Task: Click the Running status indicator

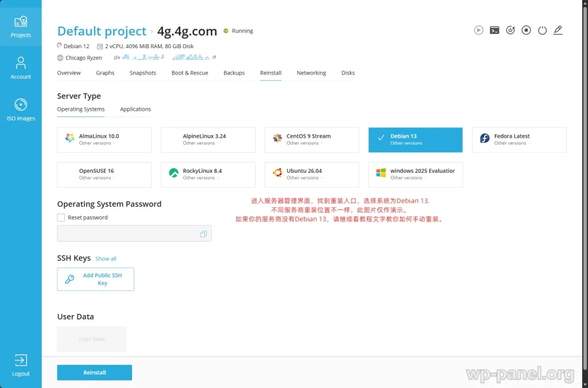Action: [238, 31]
